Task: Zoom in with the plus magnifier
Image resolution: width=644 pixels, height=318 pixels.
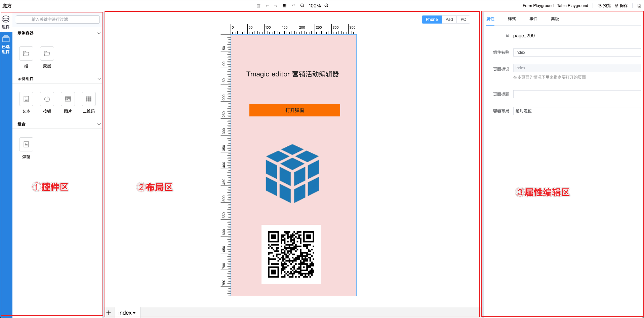Action: pos(326,6)
